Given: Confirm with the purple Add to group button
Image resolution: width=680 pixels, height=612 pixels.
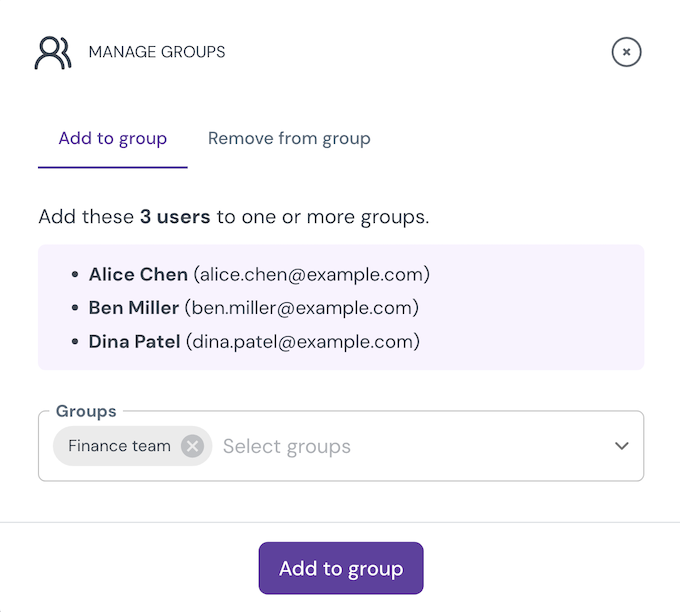Looking at the screenshot, I should (341, 568).
